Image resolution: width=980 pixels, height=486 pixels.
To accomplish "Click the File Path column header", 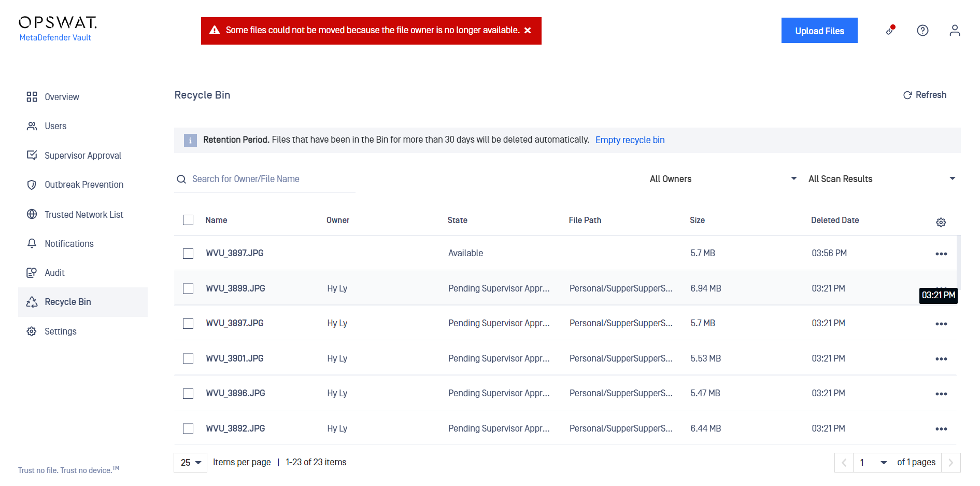I will click(585, 220).
